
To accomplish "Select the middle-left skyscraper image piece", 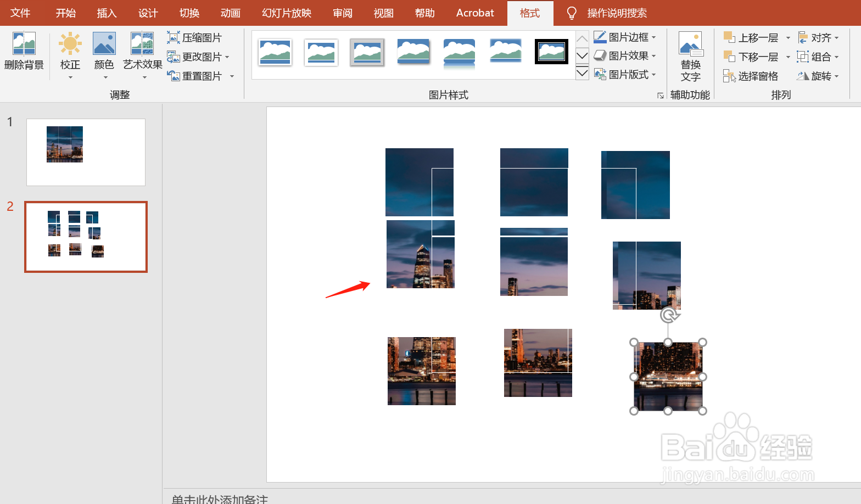I will click(x=421, y=254).
